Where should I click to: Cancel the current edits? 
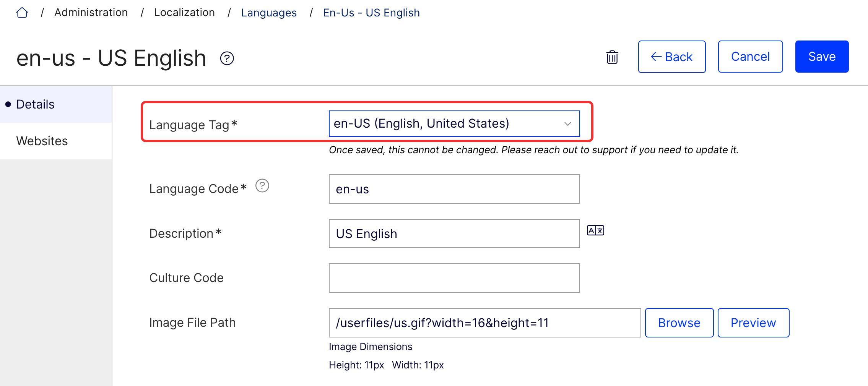750,56
